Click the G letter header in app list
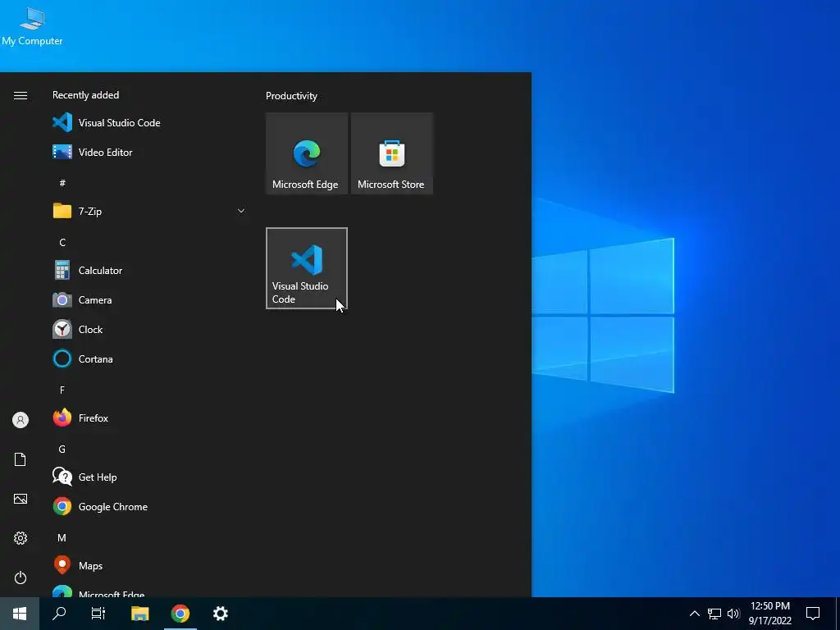This screenshot has width=840, height=630. pyautogui.click(x=62, y=449)
